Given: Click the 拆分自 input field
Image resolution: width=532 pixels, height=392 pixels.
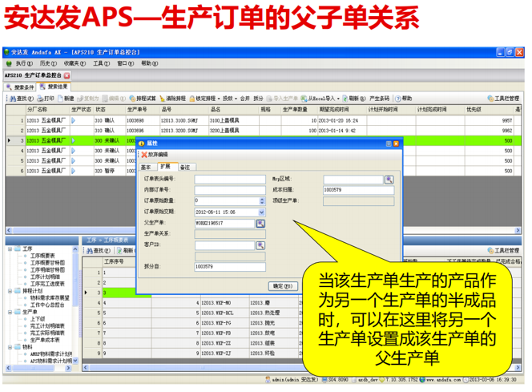Looking at the screenshot, I should pos(230,267).
